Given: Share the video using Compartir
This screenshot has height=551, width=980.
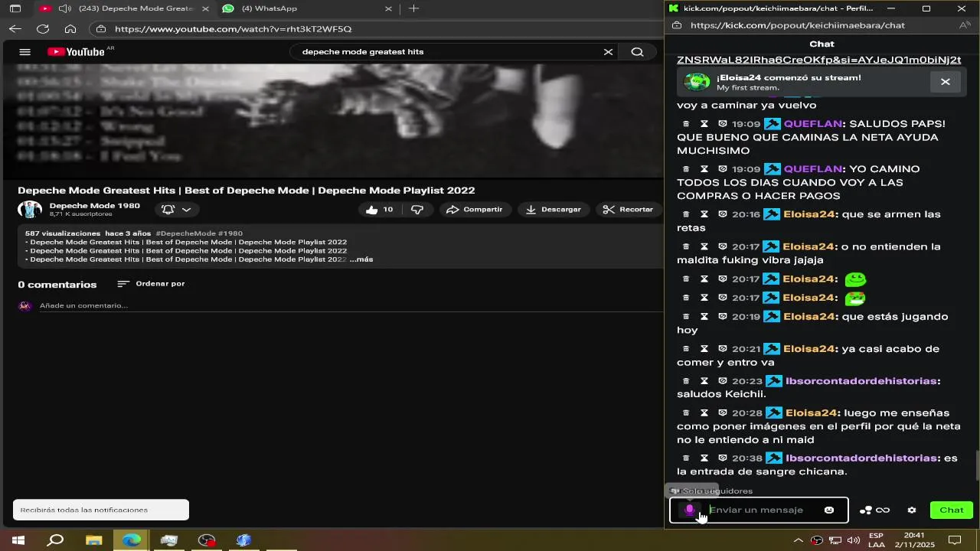Looking at the screenshot, I should (x=474, y=210).
